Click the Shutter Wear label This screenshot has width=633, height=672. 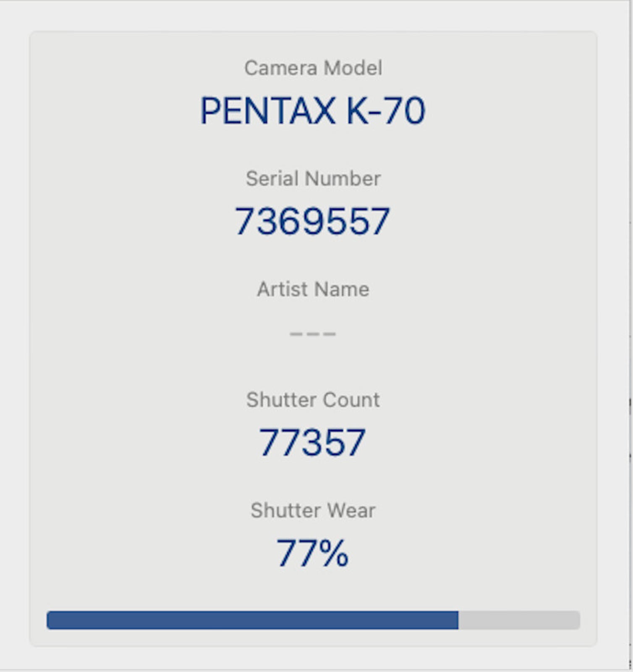tap(313, 511)
